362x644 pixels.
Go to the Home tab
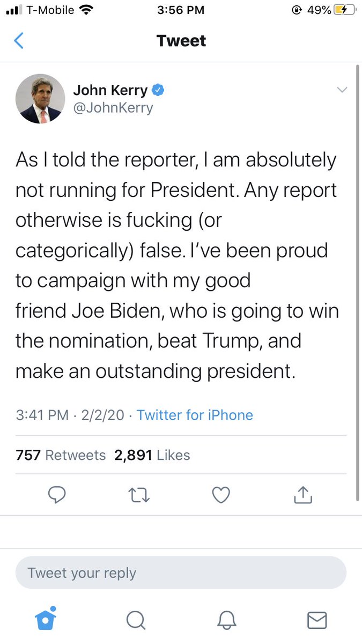pos(46,620)
